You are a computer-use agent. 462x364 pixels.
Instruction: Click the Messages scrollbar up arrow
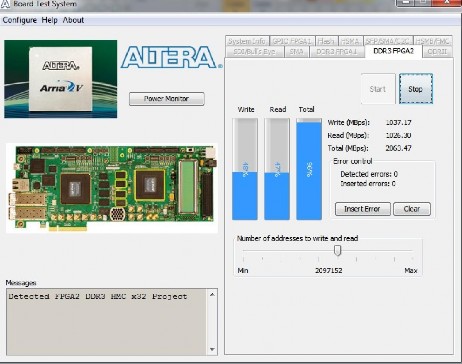pyautogui.click(x=212, y=295)
